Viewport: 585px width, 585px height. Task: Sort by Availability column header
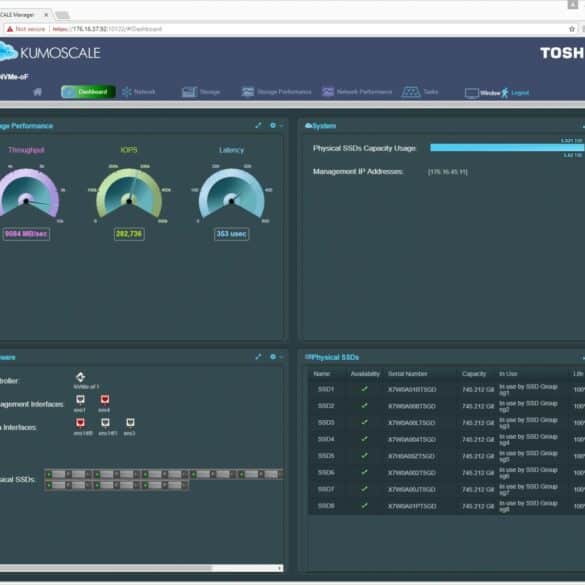pos(365,373)
